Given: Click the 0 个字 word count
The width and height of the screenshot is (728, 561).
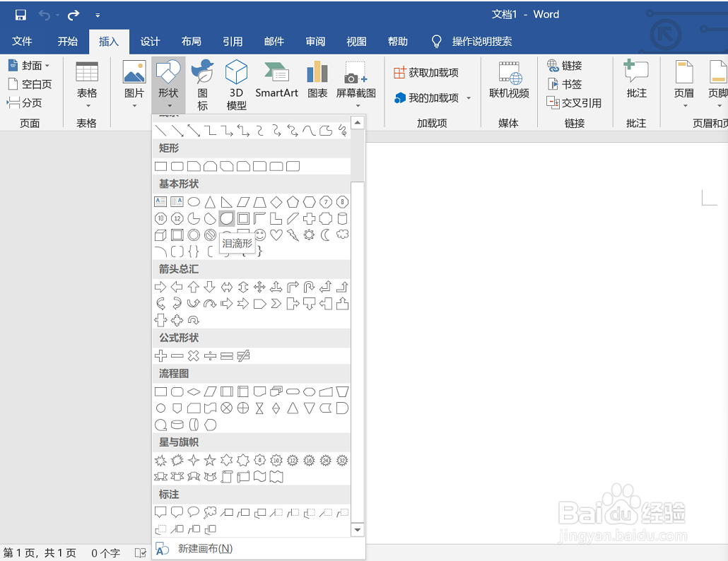Looking at the screenshot, I should (x=105, y=553).
